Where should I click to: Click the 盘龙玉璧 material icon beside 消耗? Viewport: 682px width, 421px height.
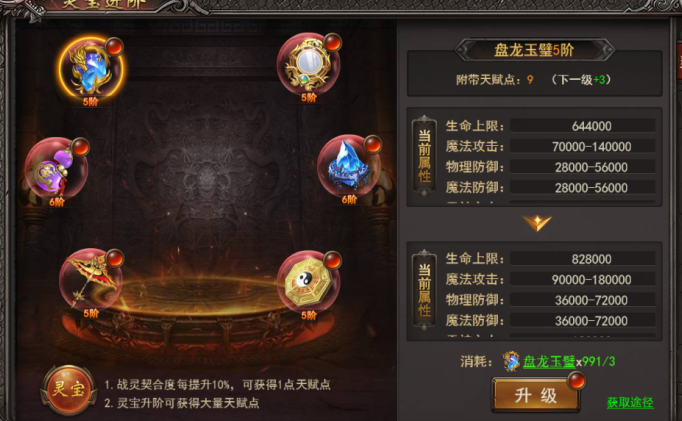[511, 361]
